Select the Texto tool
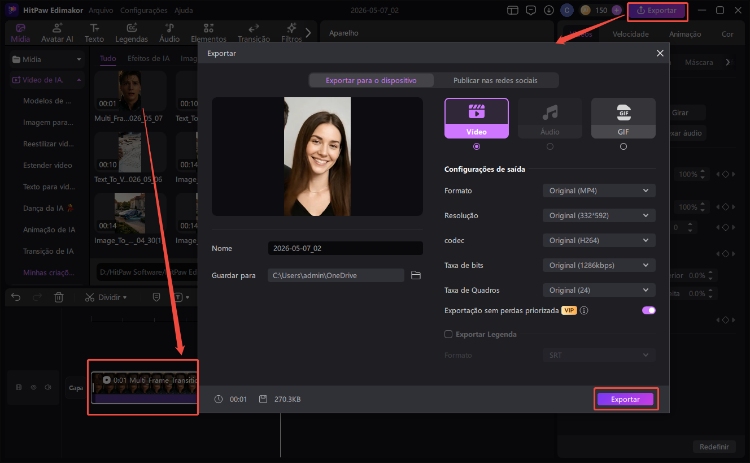Screen dimensions: 750x463 pos(94,33)
